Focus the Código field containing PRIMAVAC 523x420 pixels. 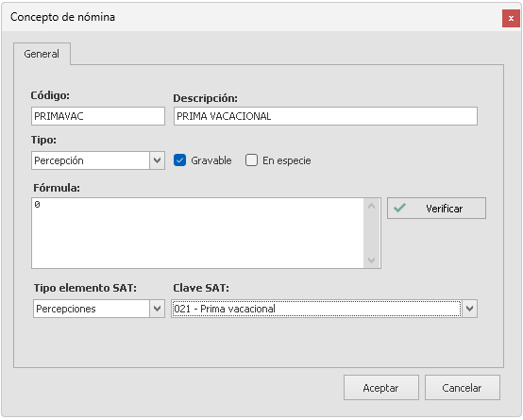click(x=98, y=116)
